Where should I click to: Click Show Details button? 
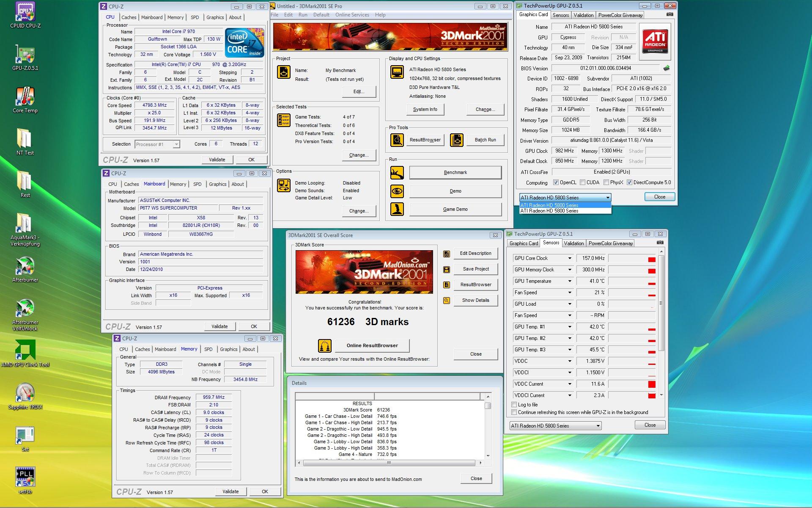pyautogui.click(x=475, y=300)
